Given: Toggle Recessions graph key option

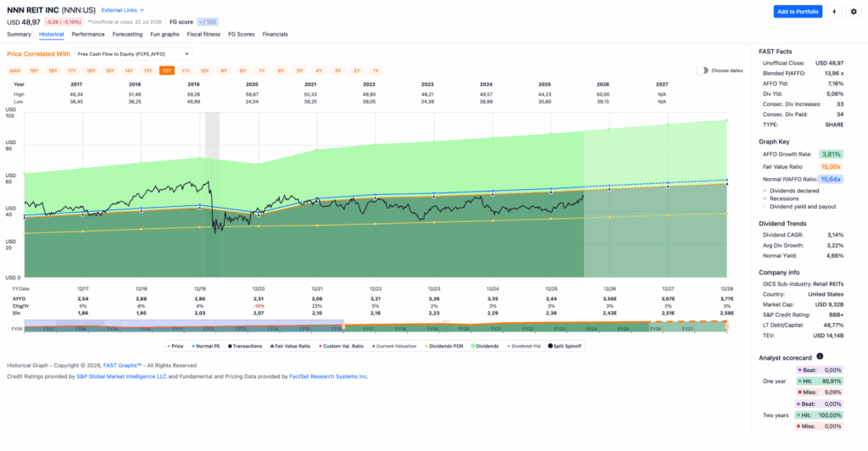Looking at the screenshot, I should pyautogui.click(x=781, y=198).
